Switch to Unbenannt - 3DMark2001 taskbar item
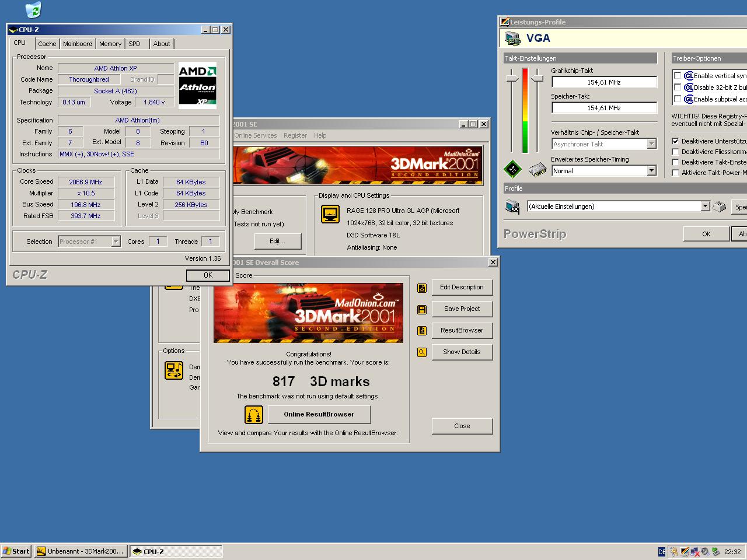This screenshot has width=747, height=560. click(x=81, y=551)
